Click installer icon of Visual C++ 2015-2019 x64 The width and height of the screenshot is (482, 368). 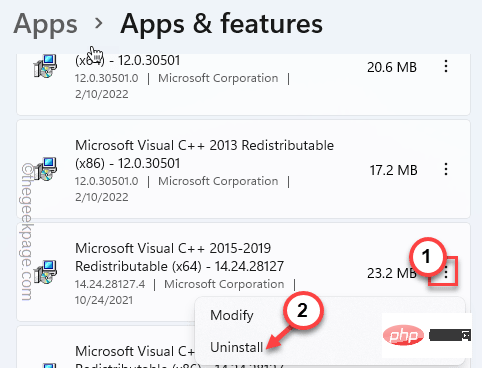point(45,272)
